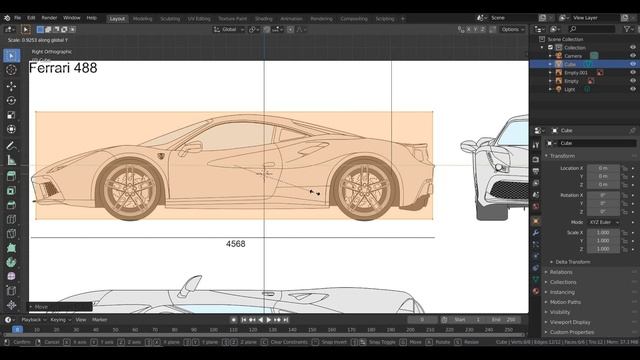
Task: Click the current frame marker in timeline
Action: [17, 329]
